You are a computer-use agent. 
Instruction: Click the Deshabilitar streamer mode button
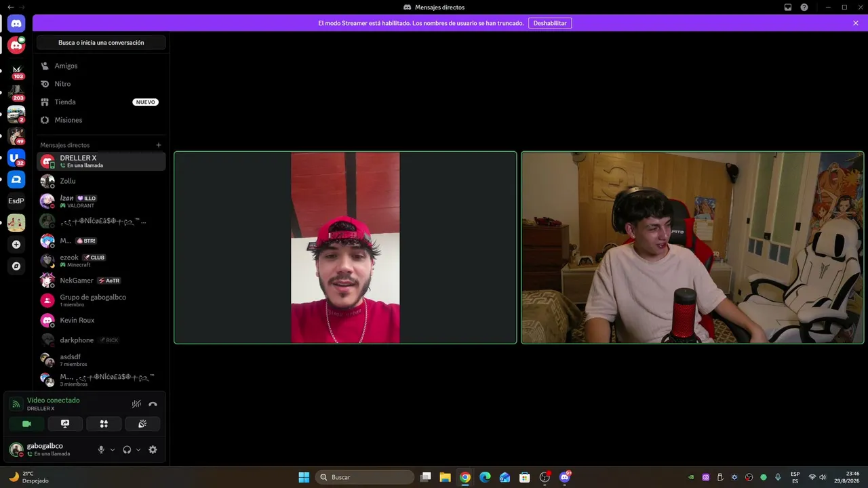pyautogui.click(x=550, y=23)
